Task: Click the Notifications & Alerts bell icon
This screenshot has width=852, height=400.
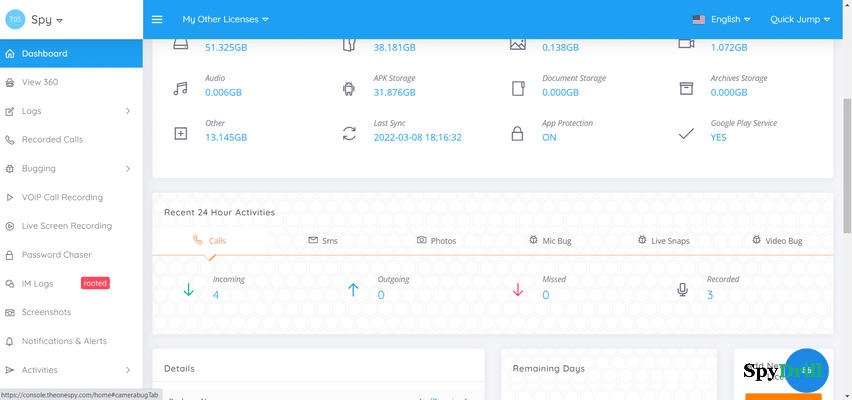Action: pyautogui.click(x=10, y=341)
